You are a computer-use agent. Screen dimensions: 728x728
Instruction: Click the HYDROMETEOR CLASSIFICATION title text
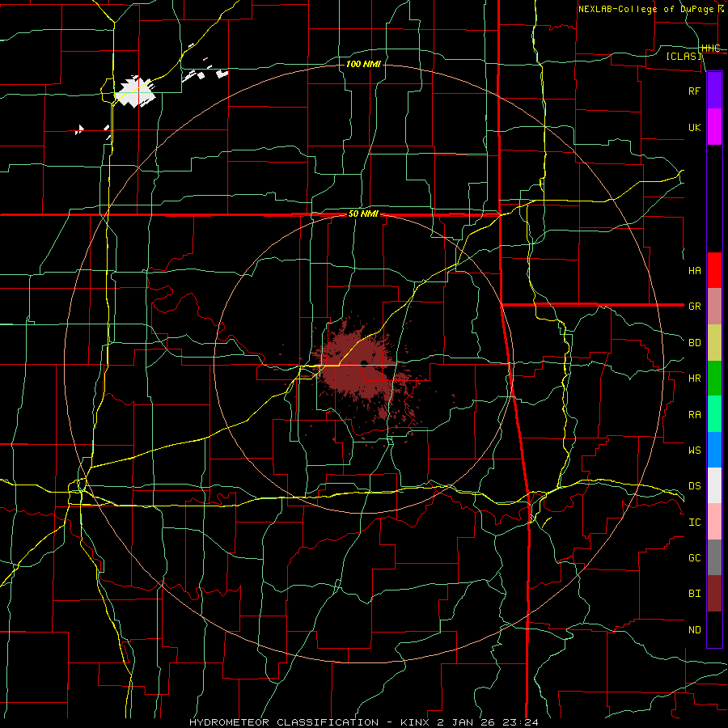point(284,722)
